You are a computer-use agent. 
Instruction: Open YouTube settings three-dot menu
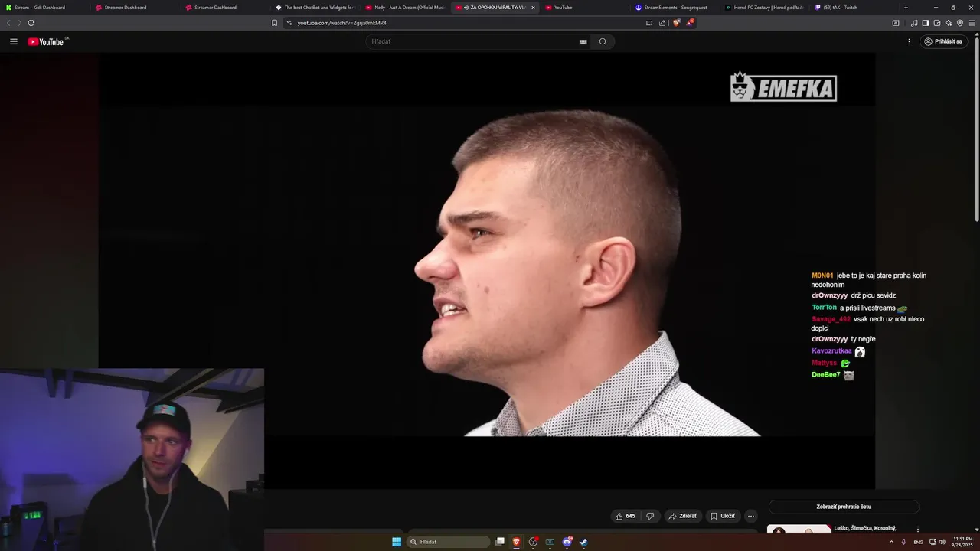pos(909,41)
